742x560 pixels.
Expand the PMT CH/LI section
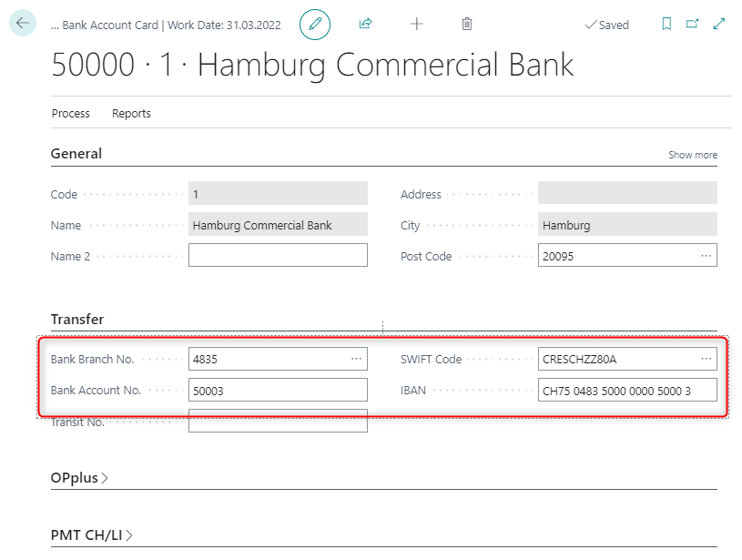[91, 535]
